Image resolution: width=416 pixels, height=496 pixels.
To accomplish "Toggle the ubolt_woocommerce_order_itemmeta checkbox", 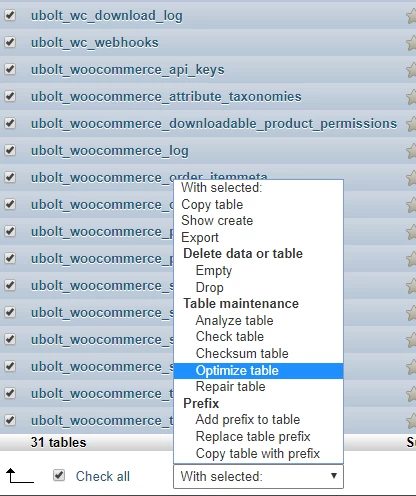I will (10, 177).
